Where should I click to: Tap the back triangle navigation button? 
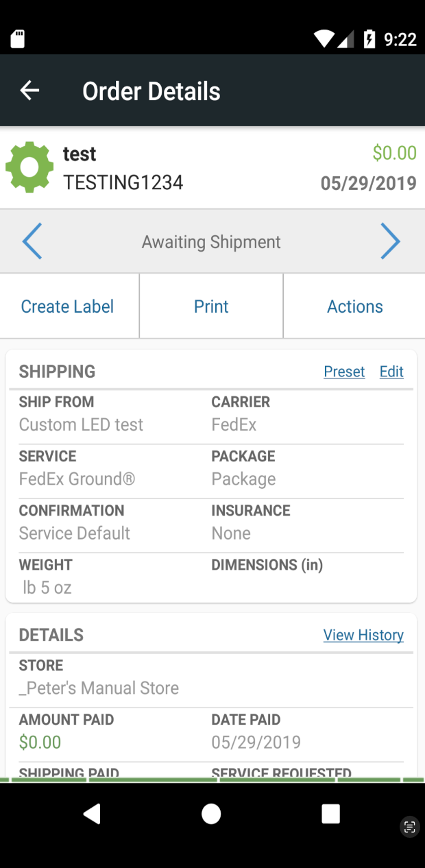pos(93,814)
